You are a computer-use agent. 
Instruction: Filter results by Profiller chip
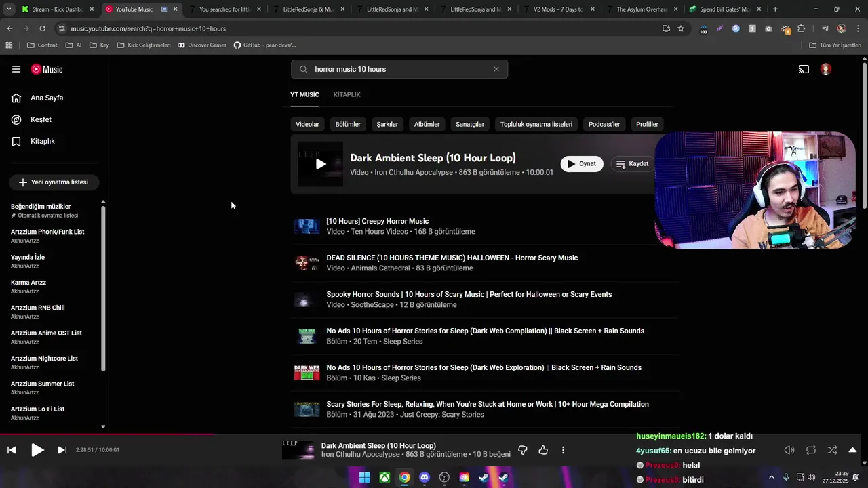pyautogui.click(x=647, y=124)
